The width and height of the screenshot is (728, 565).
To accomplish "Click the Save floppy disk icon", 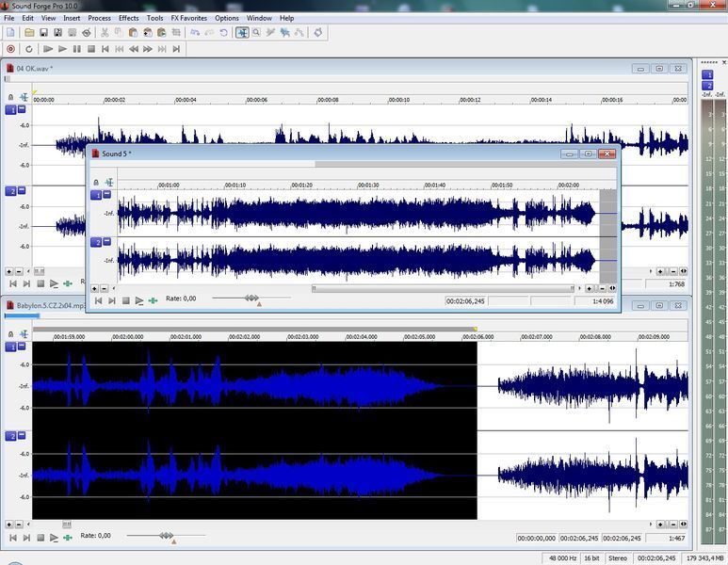I will 43,33.
